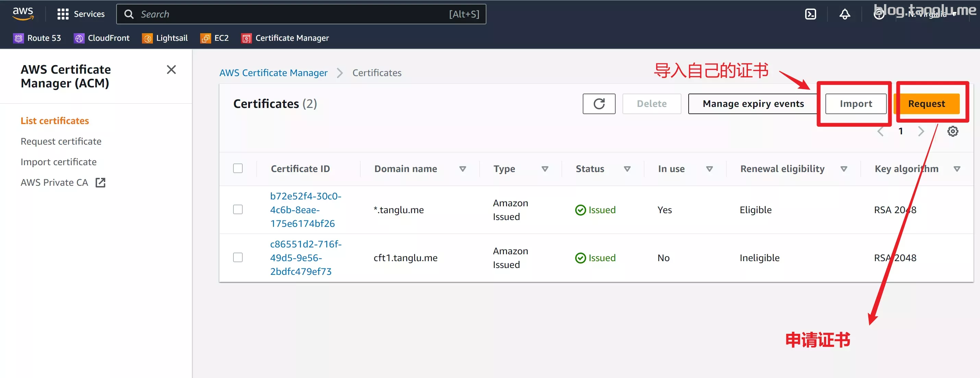This screenshot has width=980, height=378.
Task: Select the *.tanglu.me certificate checkbox
Action: coord(238,209)
